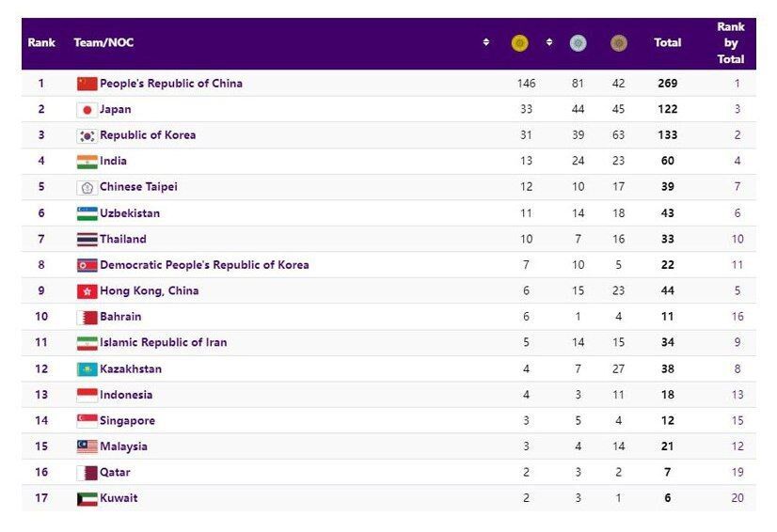Image resolution: width=777 pixels, height=532 pixels.
Task: Select Islamic Republic of Iran link
Action: tap(163, 343)
